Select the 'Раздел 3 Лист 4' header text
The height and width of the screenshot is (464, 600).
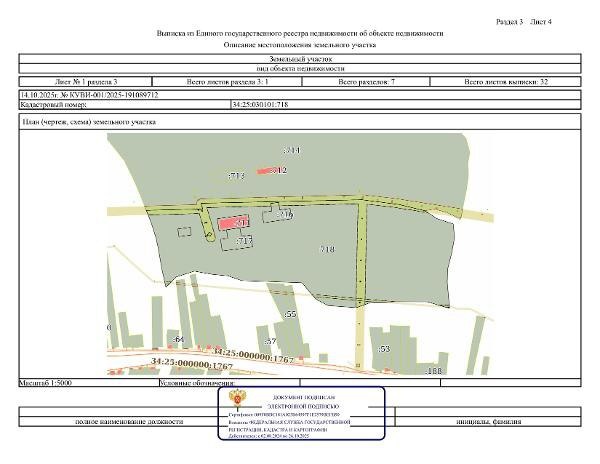pyautogui.click(x=524, y=22)
